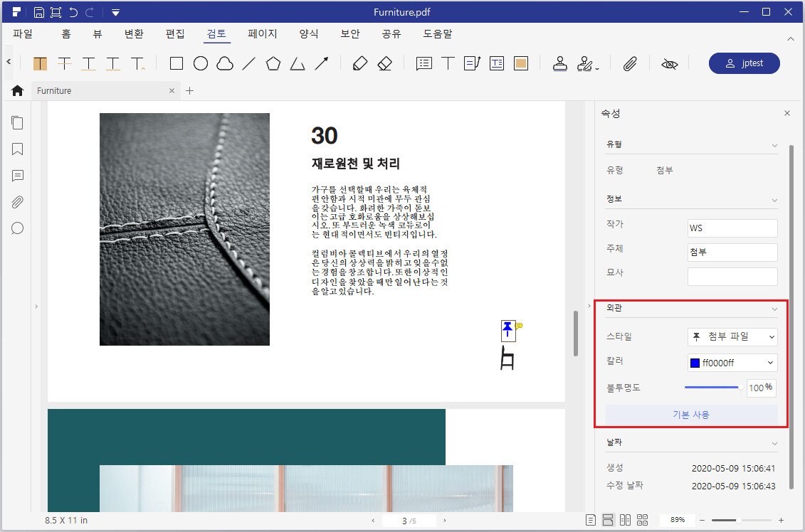The image size is (805, 532).
Task: Switch to the 페이지 tab
Action: tap(263, 34)
